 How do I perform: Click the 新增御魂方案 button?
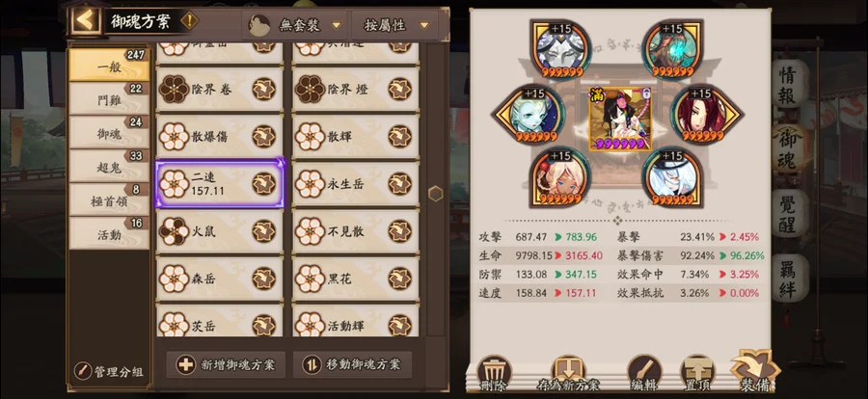coord(226,364)
